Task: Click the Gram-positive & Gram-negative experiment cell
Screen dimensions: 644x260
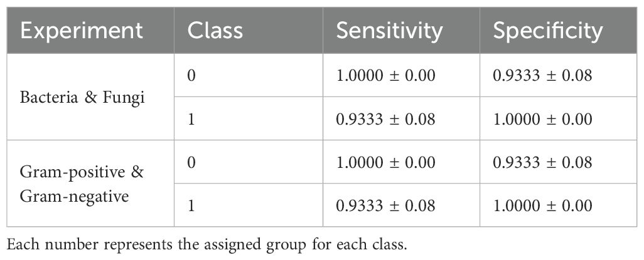Action: 90,184
